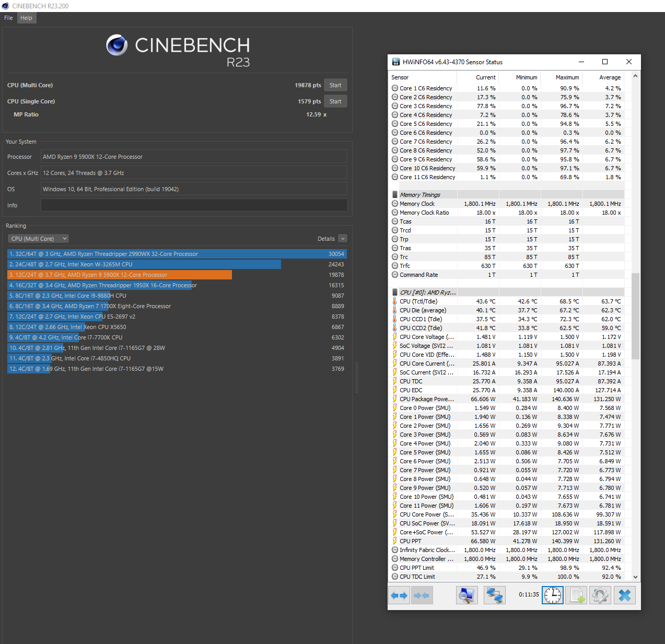
Task: Collapse the Memory Timings sensor group
Action: [x=395, y=194]
